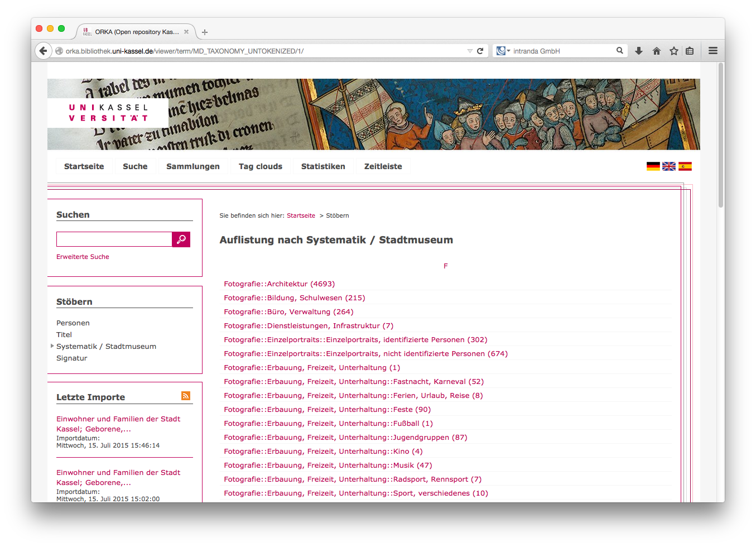Open Unterhaltung::Feste (90) entry

tap(327, 410)
